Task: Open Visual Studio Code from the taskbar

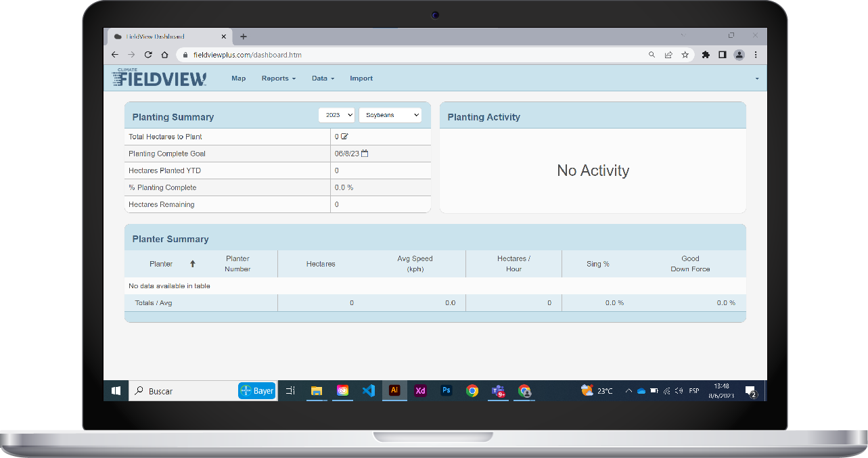Action: [x=368, y=390]
